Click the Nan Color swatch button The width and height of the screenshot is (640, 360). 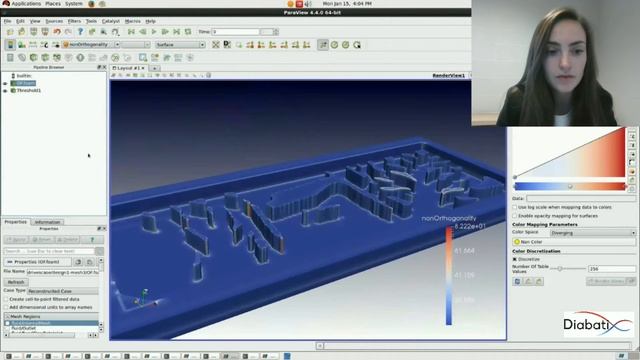(573, 242)
